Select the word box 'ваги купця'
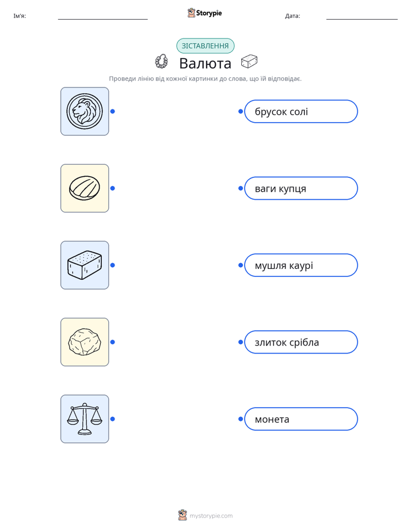This screenshot has height=532, width=411. (301, 188)
